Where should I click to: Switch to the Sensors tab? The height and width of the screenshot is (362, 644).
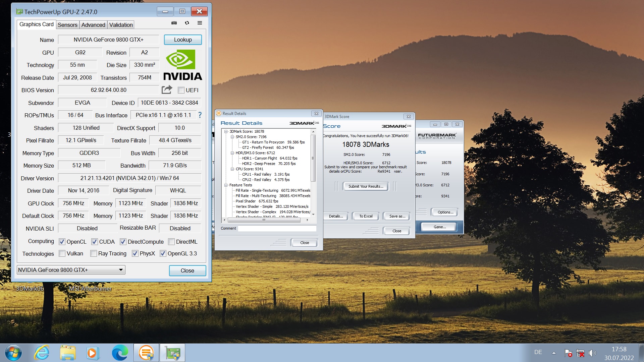click(x=67, y=25)
